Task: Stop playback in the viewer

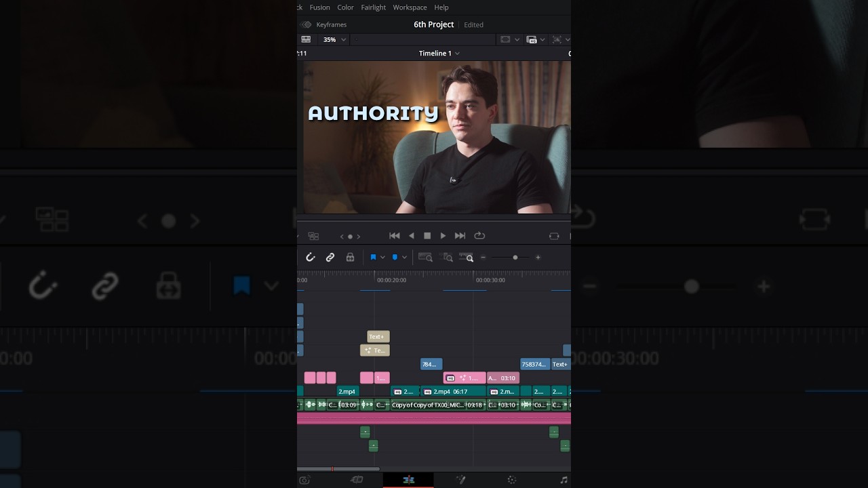Action: (427, 236)
